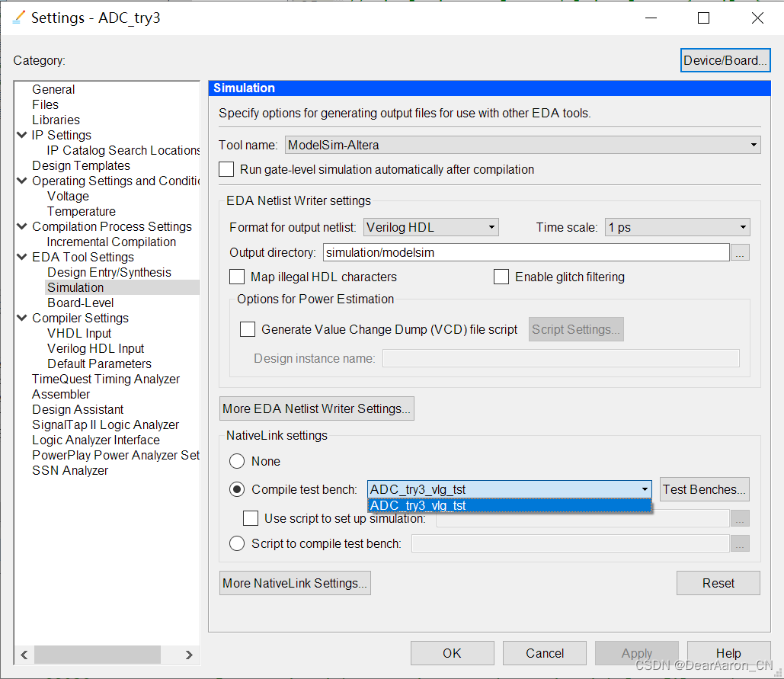784x679 pixels.
Task: Click the Test Benches button
Action: coord(703,488)
